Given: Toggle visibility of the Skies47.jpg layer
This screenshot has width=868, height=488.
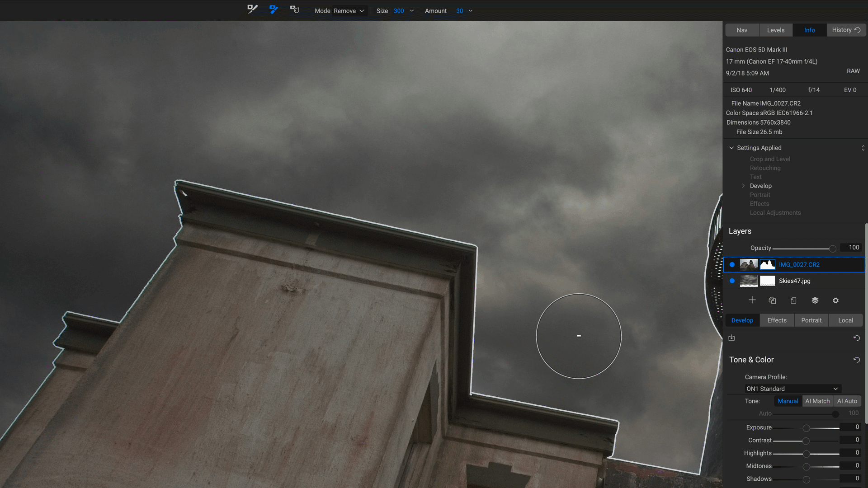Looking at the screenshot, I should (x=732, y=281).
